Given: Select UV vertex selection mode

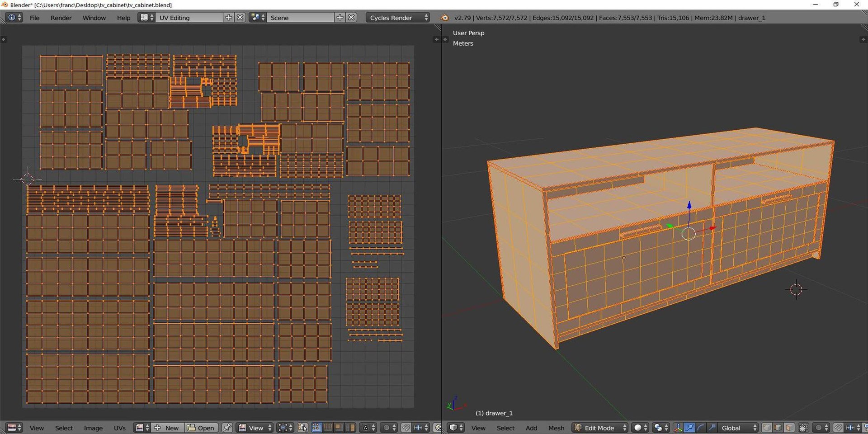Looking at the screenshot, I should 316,428.
